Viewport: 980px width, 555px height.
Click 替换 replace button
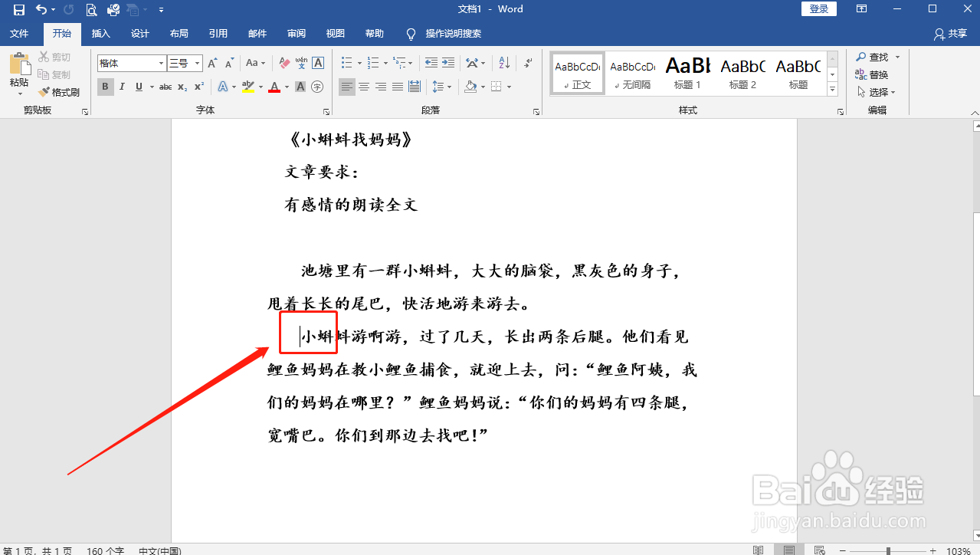(x=872, y=74)
